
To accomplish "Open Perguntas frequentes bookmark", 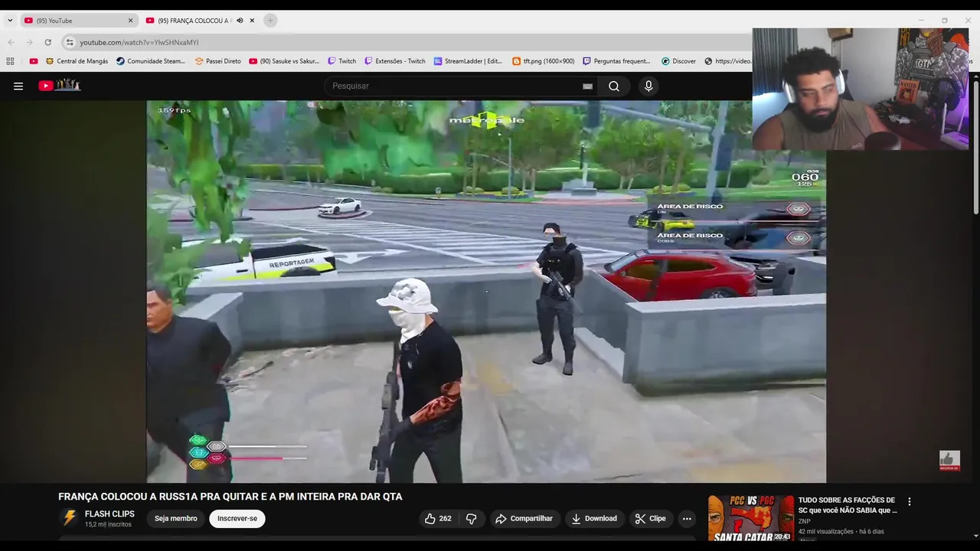I will tap(616, 61).
